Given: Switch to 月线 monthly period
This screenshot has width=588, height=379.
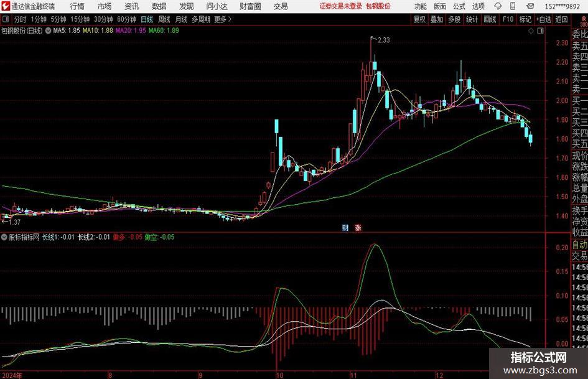Looking at the screenshot, I should click(x=181, y=19).
